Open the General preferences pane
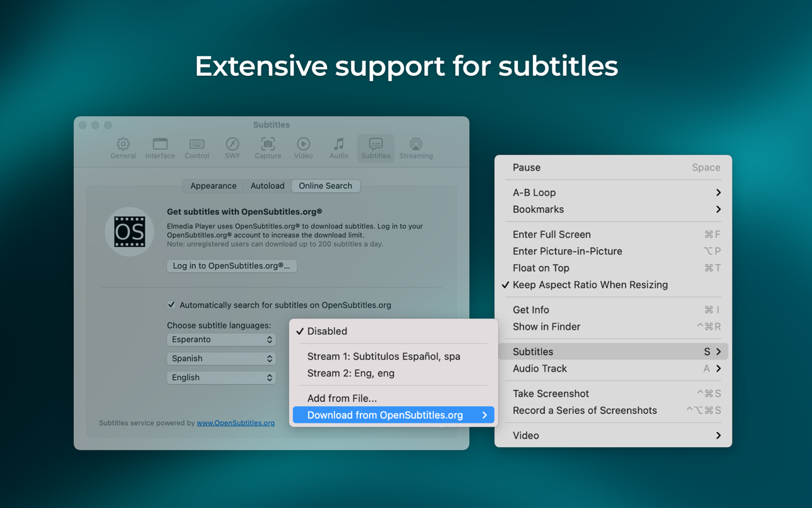This screenshot has height=508, width=812. (123, 148)
